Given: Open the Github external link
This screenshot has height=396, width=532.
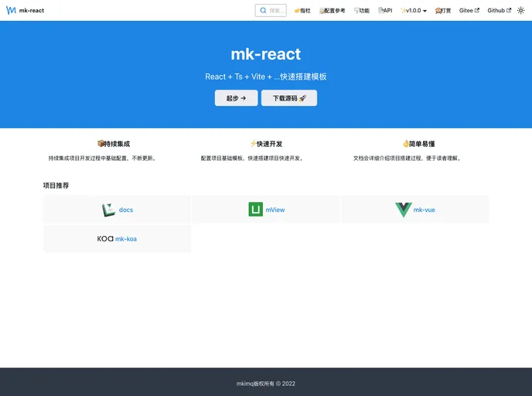Looking at the screenshot, I should [x=499, y=11].
